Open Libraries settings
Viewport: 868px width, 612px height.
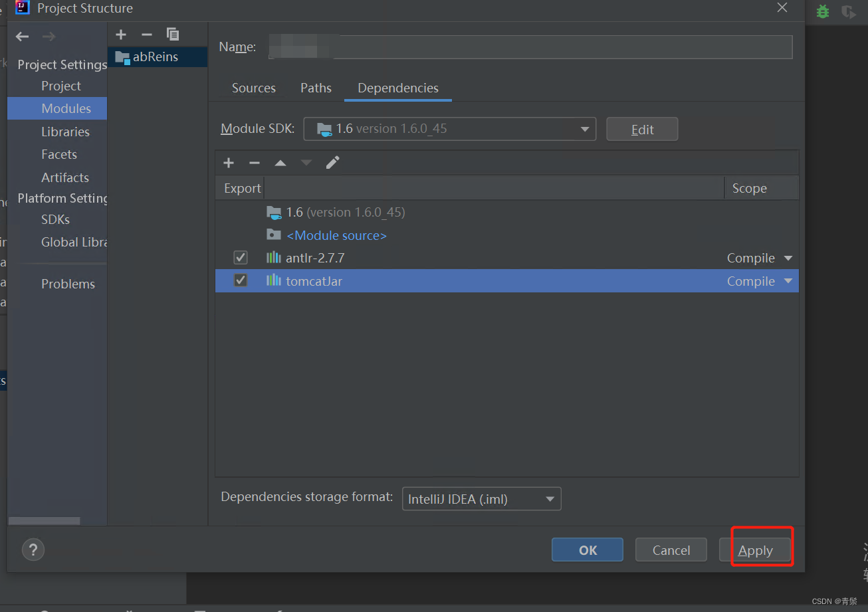coord(65,132)
